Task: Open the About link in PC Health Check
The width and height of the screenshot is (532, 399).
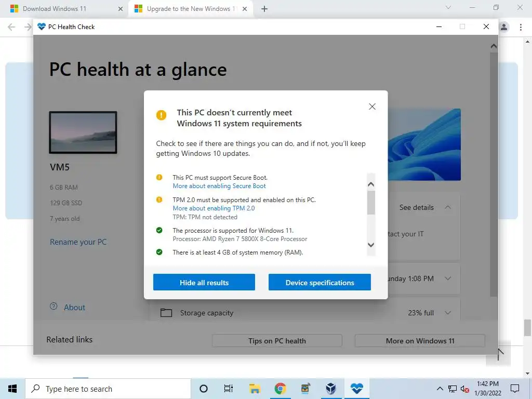Action: click(x=75, y=308)
